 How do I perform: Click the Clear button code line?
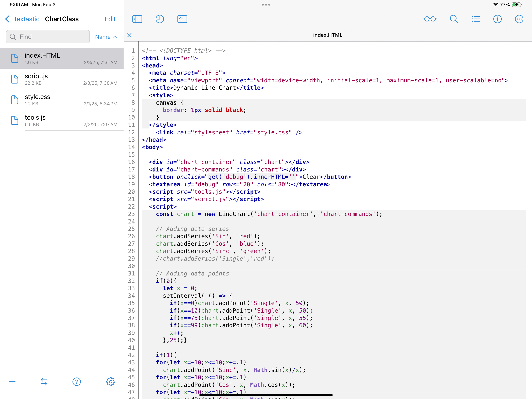(250, 177)
